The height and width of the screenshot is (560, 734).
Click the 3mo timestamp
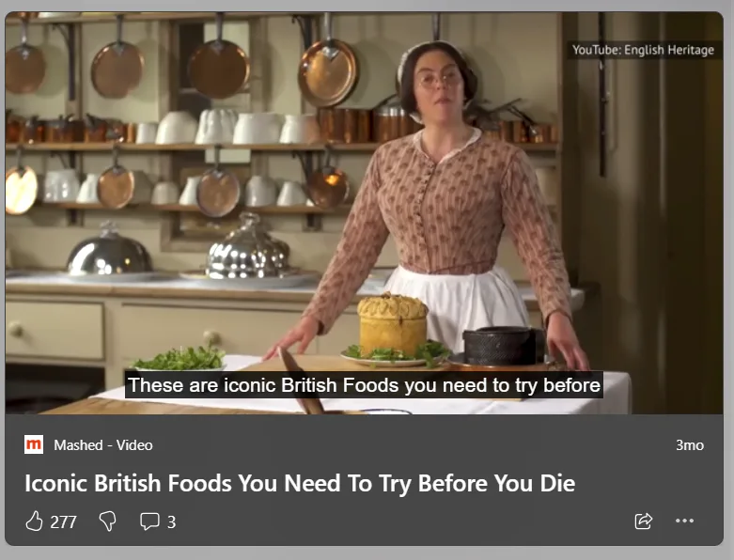[690, 445]
